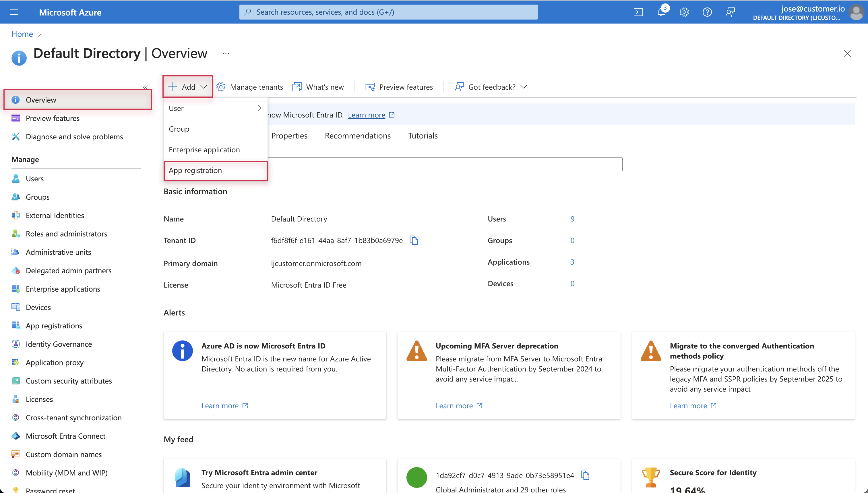Viewport: 868px width, 493px height.
Task: Click the top search resources field
Action: coord(388,12)
